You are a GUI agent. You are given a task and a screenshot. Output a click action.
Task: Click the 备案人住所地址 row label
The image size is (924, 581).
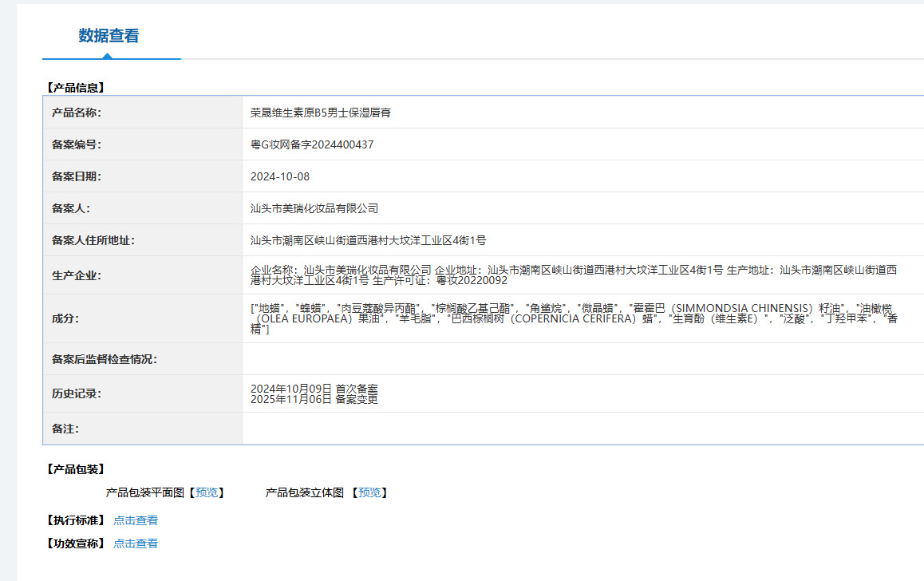point(93,240)
